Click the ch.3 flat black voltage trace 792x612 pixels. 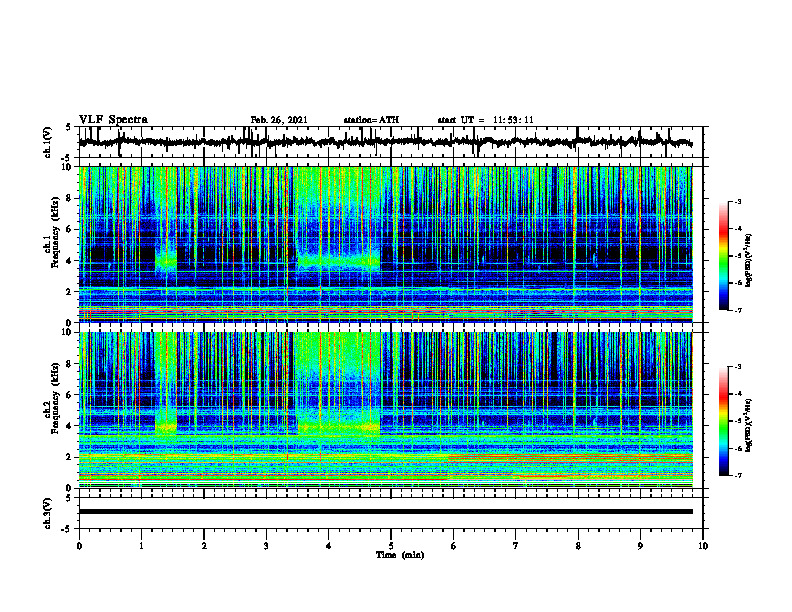[x=385, y=512]
